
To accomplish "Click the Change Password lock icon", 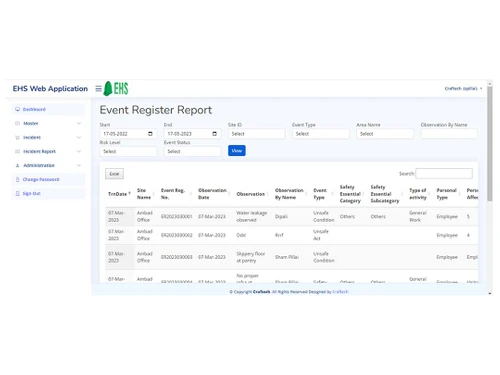I will [x=18, y=179].
